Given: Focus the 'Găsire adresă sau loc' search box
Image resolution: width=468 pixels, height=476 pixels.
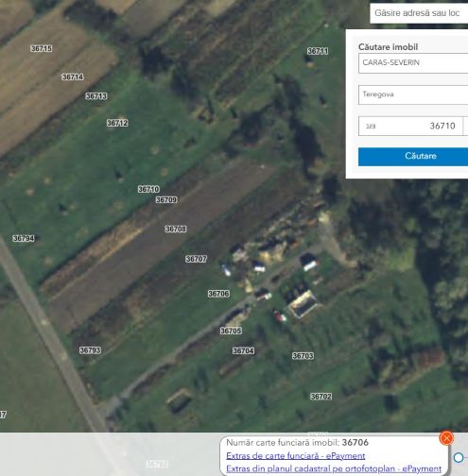Looking at the screenshot, I should [419, 13].
